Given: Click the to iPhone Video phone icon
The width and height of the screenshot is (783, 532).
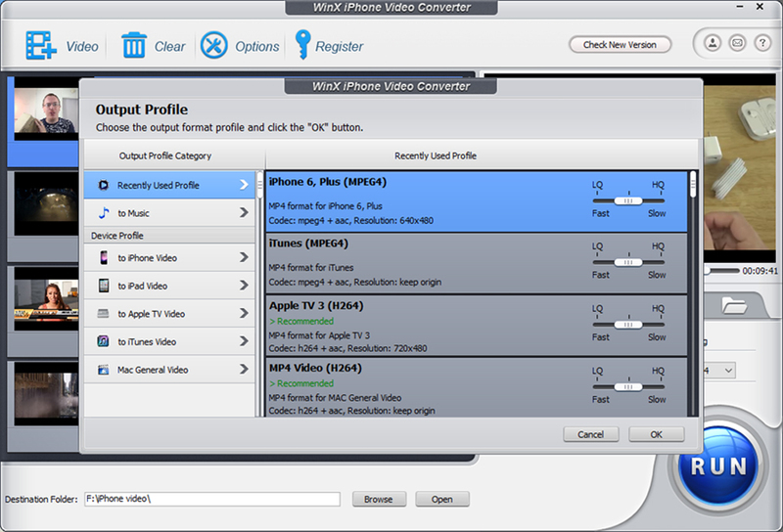Looking at the screenshot, I should tap(104, 258).
